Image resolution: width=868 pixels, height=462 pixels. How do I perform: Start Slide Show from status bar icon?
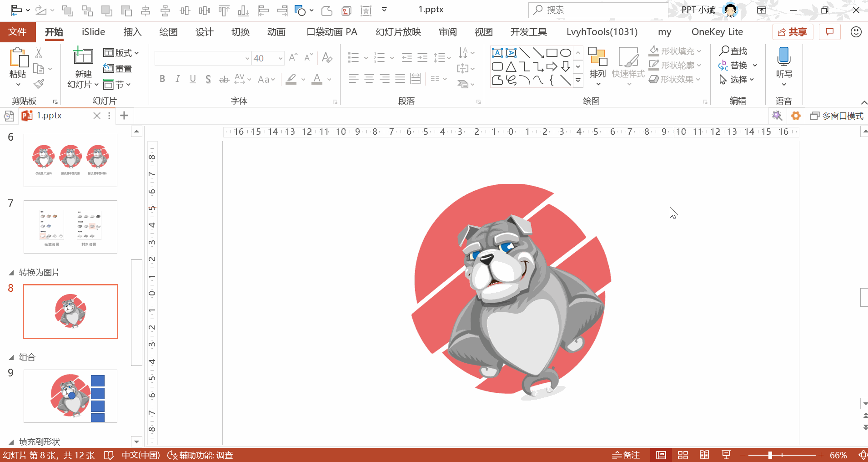(x=726, y=455)
